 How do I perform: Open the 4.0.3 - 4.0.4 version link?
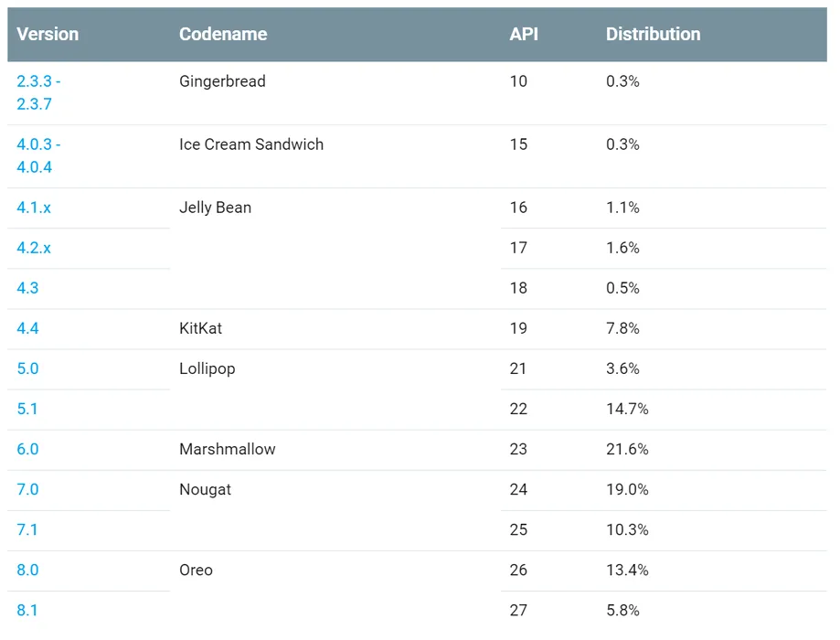pos(38,155)
